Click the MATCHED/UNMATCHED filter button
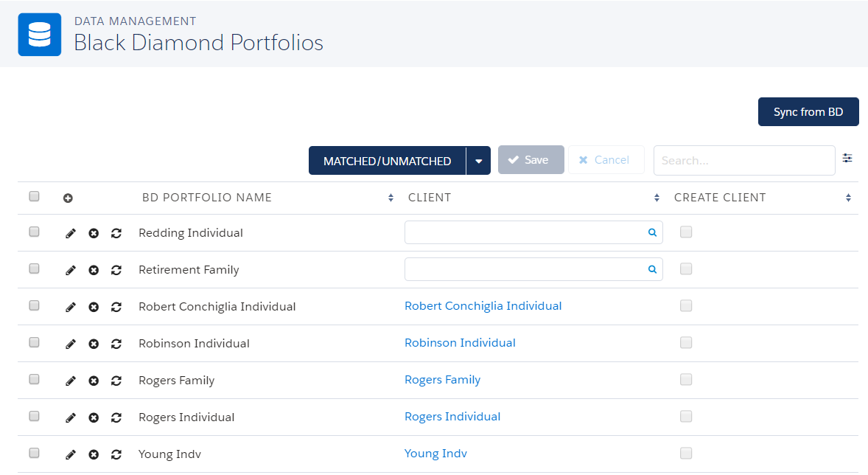The image size is (868, 475). point(387,161)
